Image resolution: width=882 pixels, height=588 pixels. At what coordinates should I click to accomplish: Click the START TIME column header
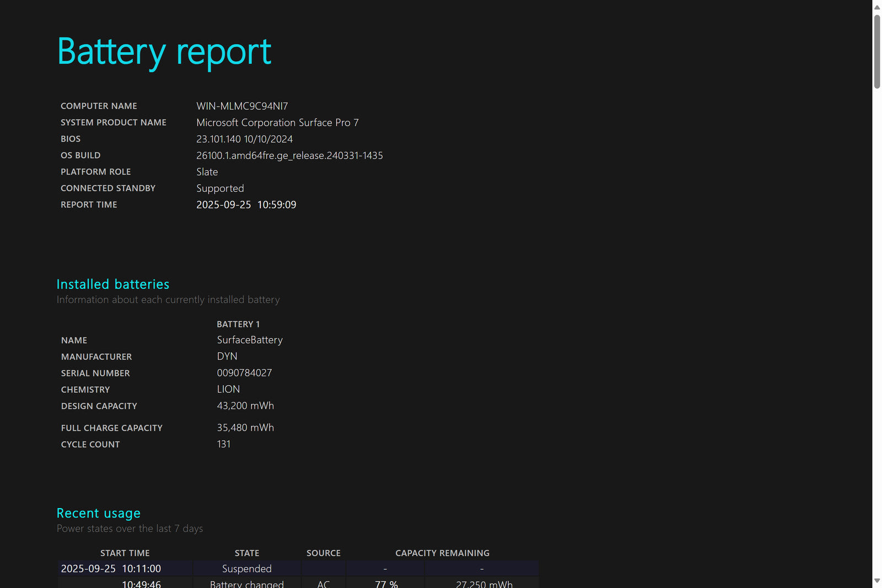pyautogui.click(x=125, y=553)
